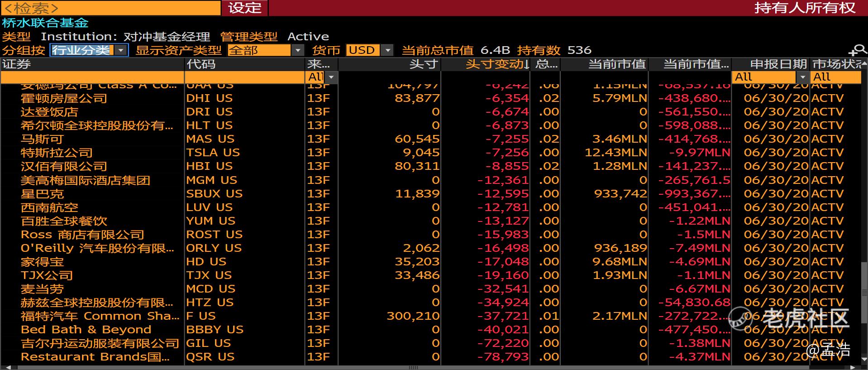Viewport: 868px width, 370px height.
Task: Select the 霍顿房屋公司 row name
Action: tap(64, 98)
